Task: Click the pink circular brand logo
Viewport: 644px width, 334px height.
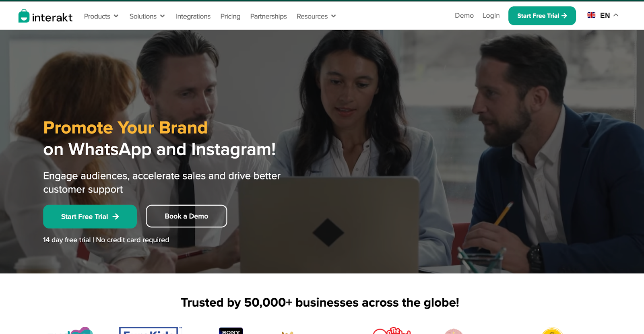Action: tap(454, 331)
